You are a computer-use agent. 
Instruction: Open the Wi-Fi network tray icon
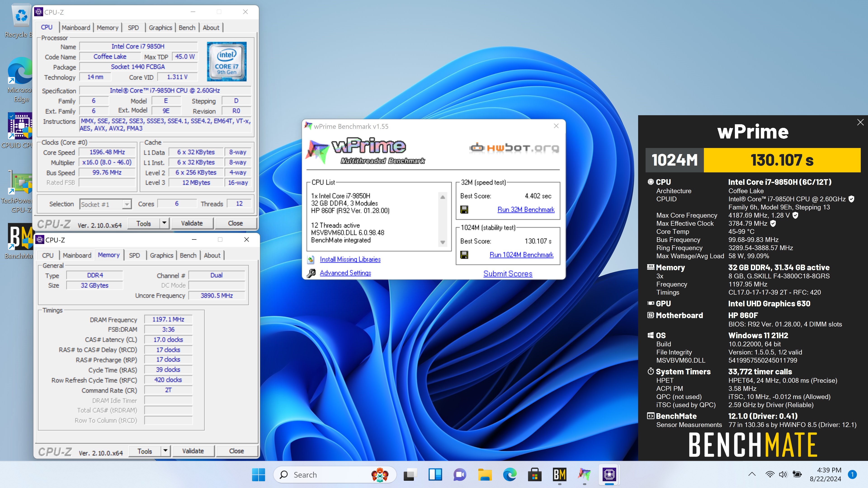tap(770, 474)
